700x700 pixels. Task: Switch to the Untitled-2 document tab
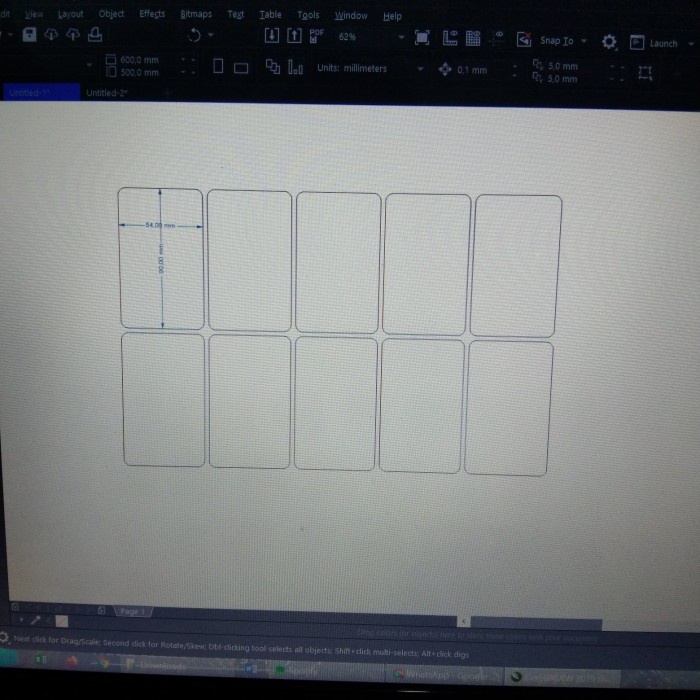107,93
